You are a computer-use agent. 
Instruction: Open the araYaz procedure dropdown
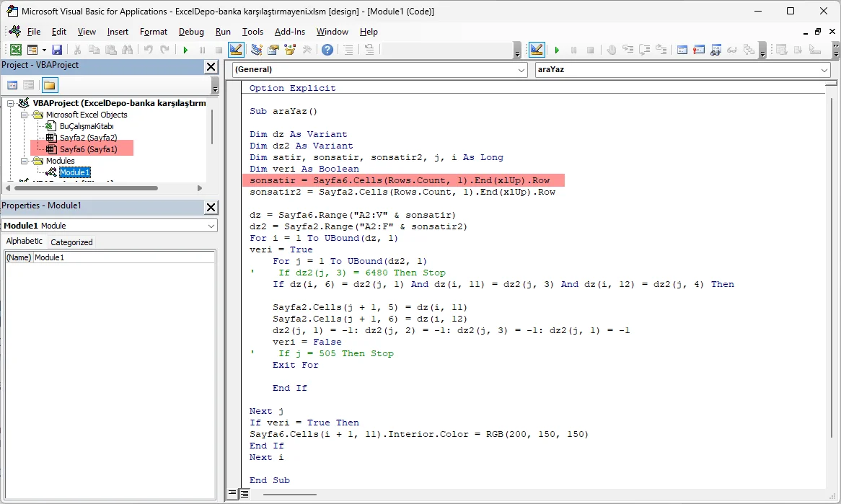824,70
